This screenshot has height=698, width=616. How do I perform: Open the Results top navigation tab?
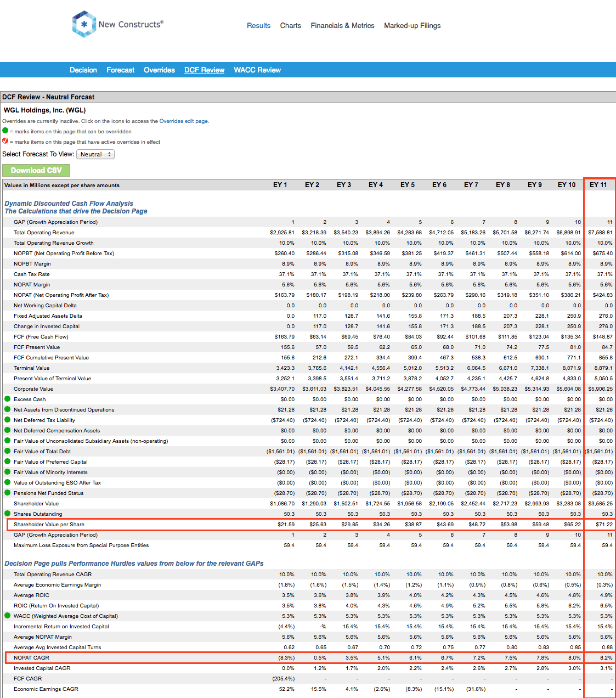click(x=258, y=25)
